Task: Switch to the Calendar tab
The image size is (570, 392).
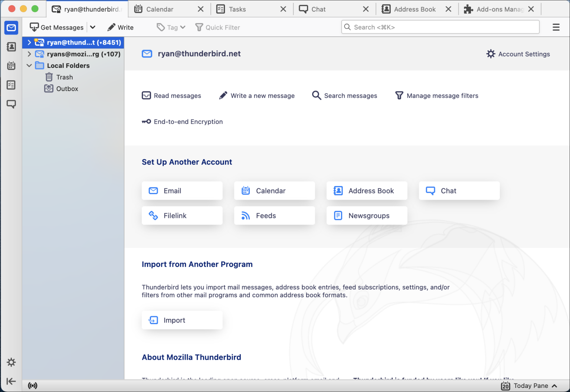Action: (160, 9)
